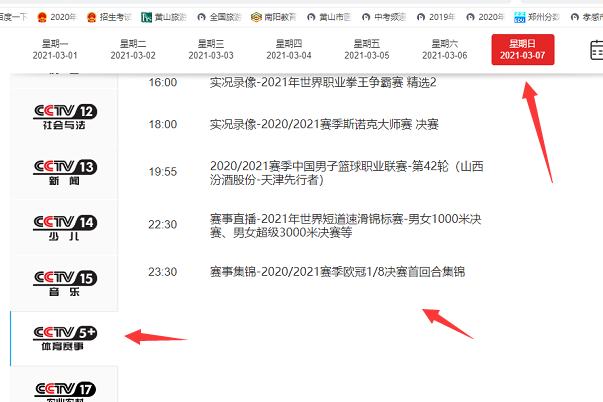Image resolution: width=603 pixels, height=402 pixels.
Task: Choose the CCTV-14 少儿 channel
Action: point(64,228)
